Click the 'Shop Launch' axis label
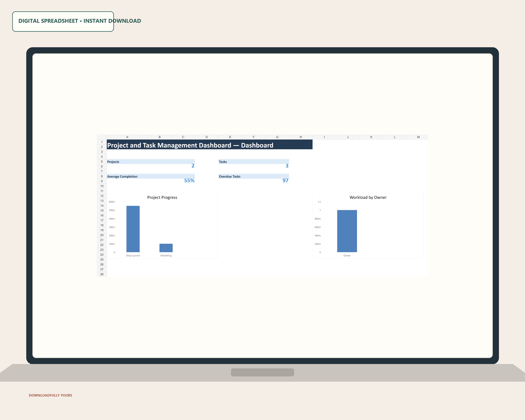The width and height of the screenshot is (525, 420). click(133, 256)
